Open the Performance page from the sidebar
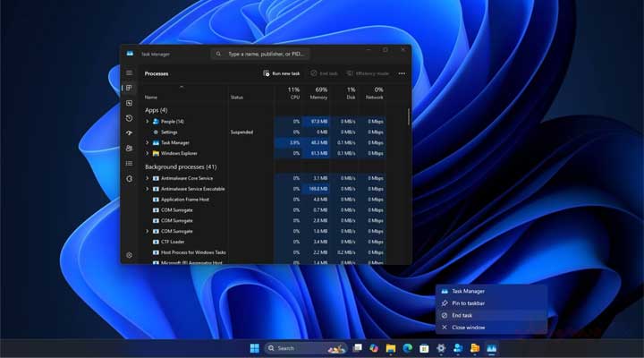 click(129, 103)
